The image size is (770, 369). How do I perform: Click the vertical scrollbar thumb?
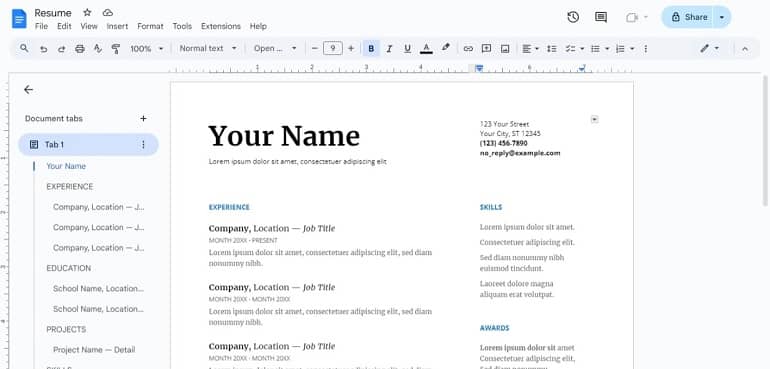[765, 141]
